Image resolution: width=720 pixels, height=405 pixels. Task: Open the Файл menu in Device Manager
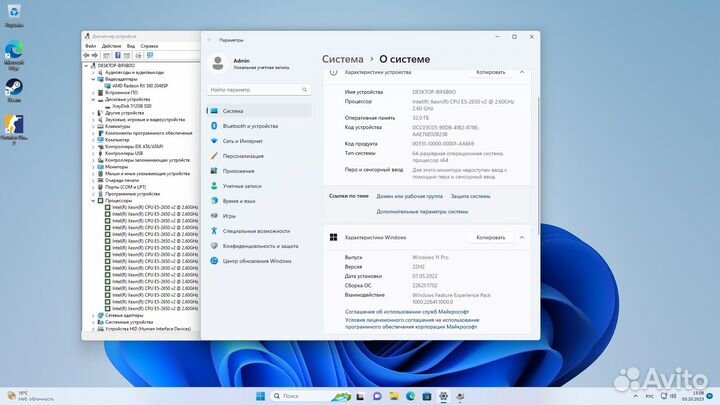coord(90,46)
